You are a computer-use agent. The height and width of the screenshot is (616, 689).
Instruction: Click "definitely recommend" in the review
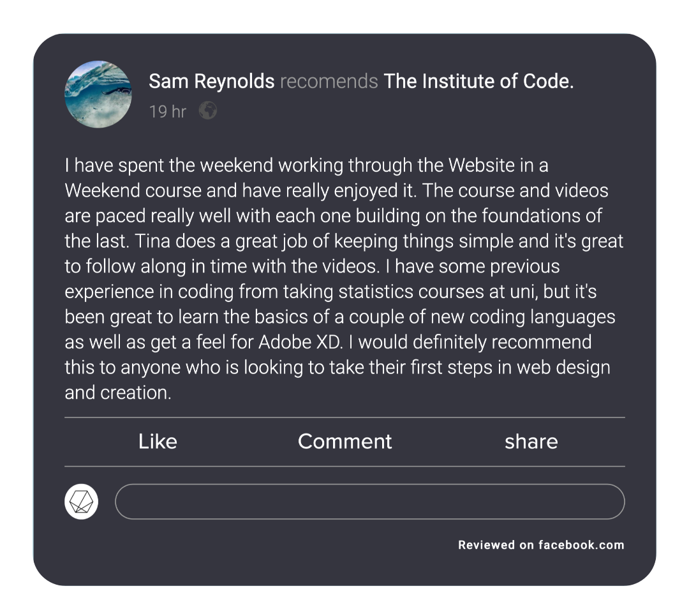pyautogui.click(x=502, y=342)
